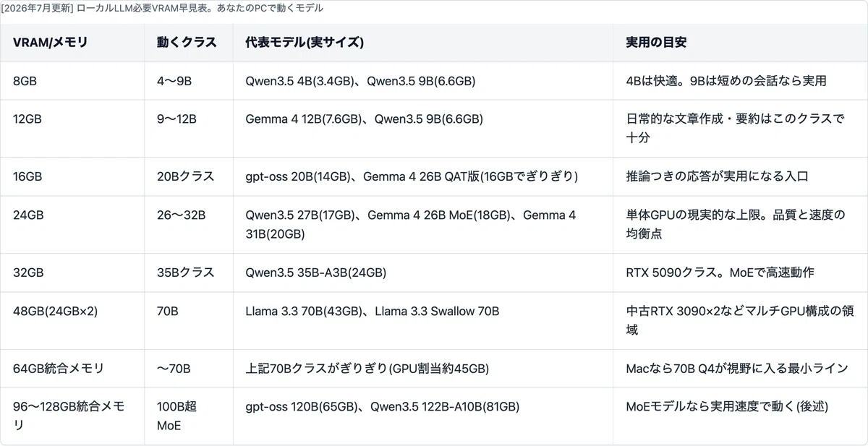Click the Gemma 4 12B(7.6GB) models cell
The image size is (868, 446).
point(423,129)
